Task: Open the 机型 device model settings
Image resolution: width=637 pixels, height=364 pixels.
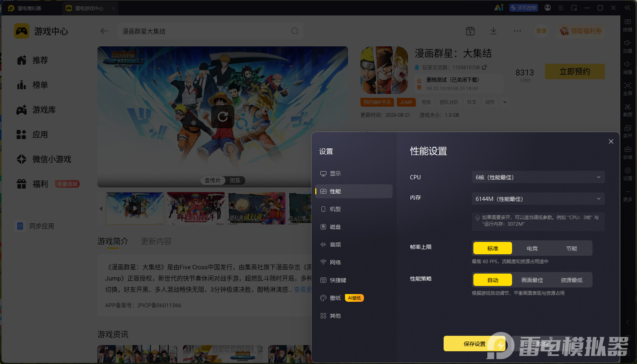Action: click(x=354, y=209)
